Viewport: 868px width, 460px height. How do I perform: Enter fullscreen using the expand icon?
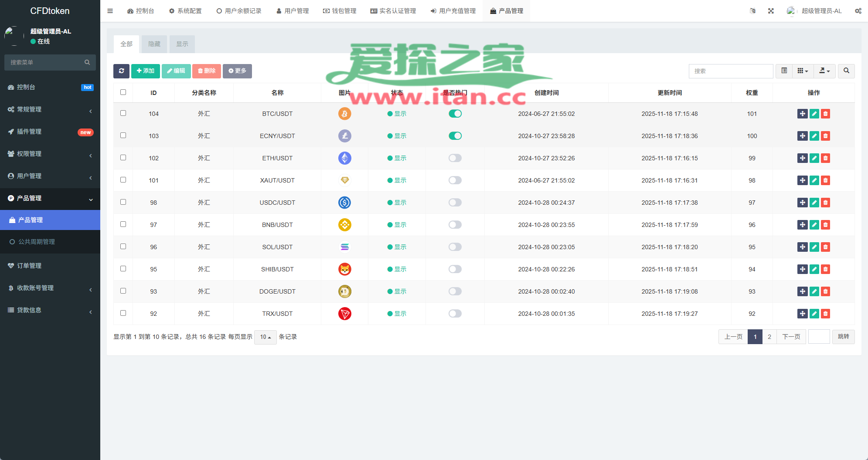point(771,11)
